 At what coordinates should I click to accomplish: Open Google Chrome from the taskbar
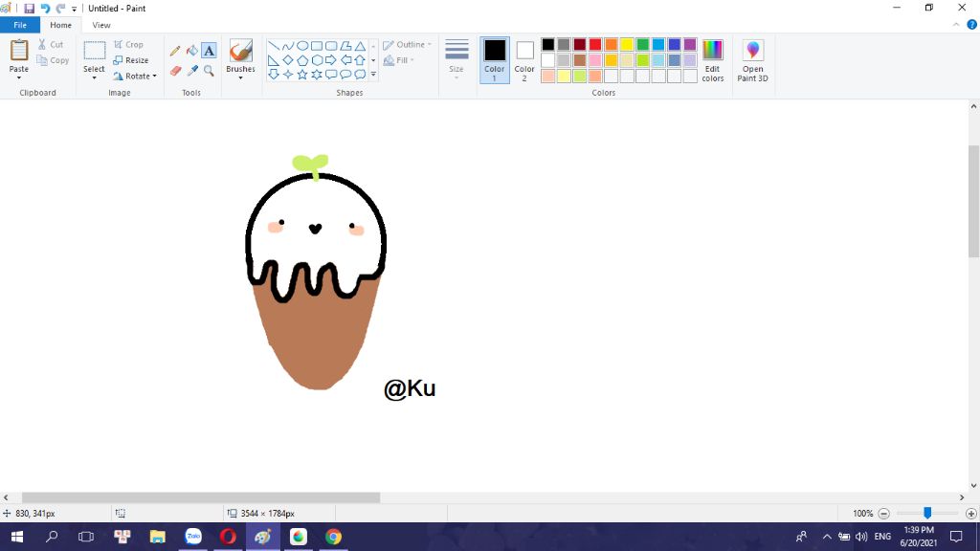pyautogui.click(x=333, y=537)
